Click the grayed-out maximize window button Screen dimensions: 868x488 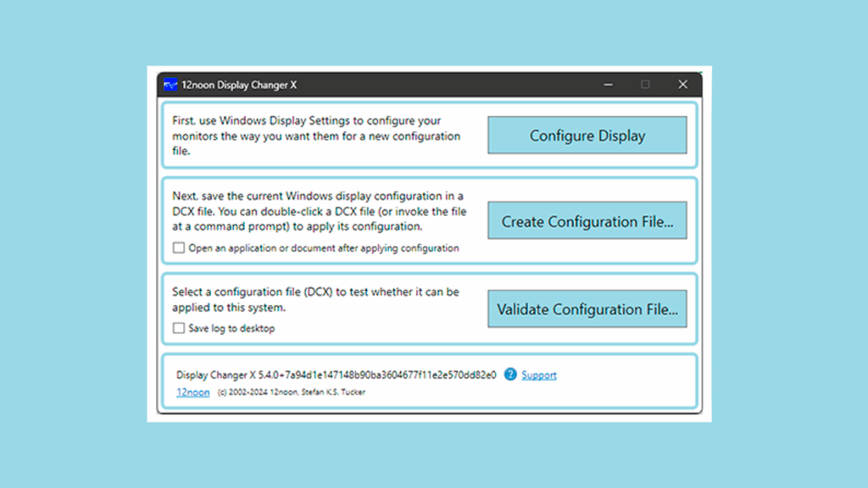[x=645, y=85]
